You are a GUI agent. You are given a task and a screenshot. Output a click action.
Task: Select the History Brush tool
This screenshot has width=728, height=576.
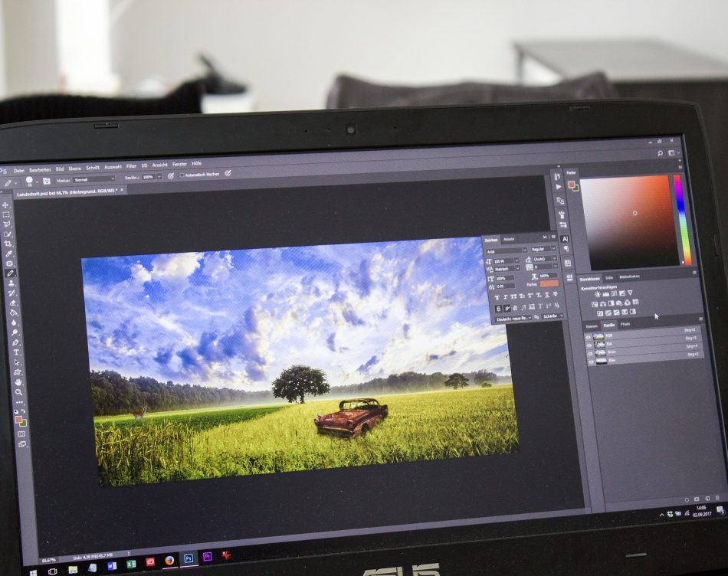[x=12, y=293]
